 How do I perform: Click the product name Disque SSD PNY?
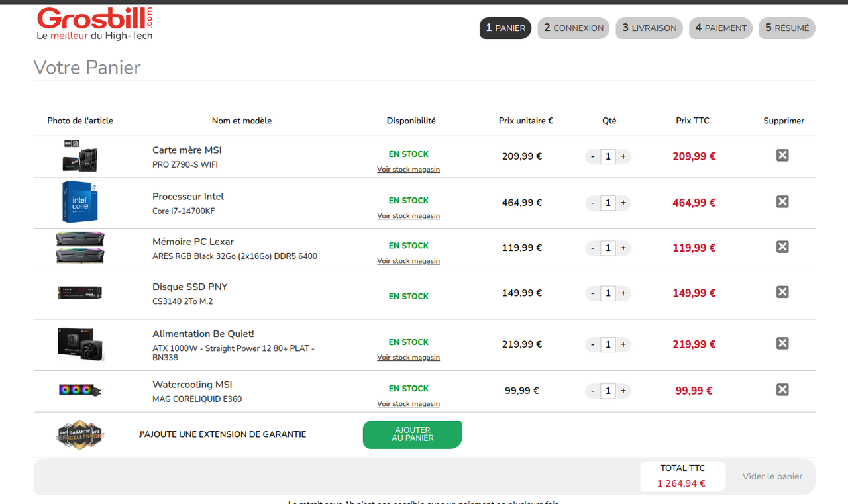click(190, 287)
